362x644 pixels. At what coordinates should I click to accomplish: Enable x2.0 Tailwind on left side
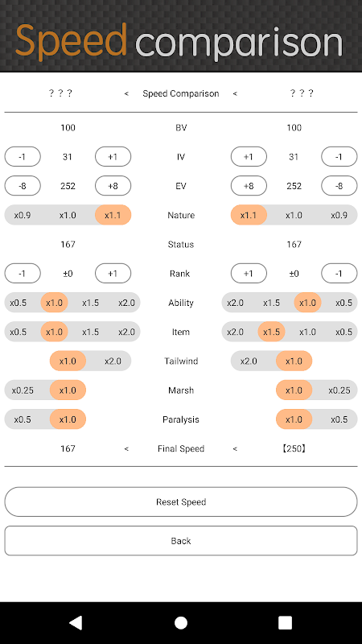(x=113, y=361)
